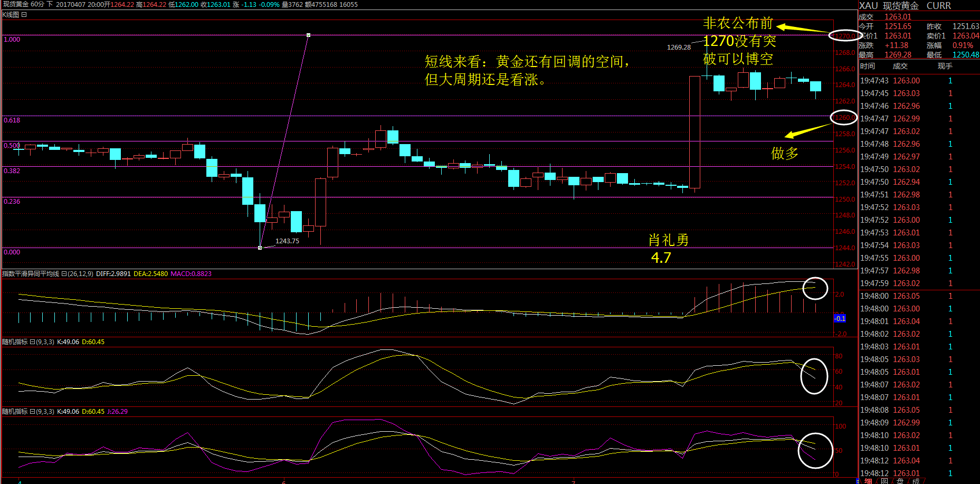The height and width of the screenshot is (484, 980).
Task: Switch to the 细 tab
Action: point(868,481)
